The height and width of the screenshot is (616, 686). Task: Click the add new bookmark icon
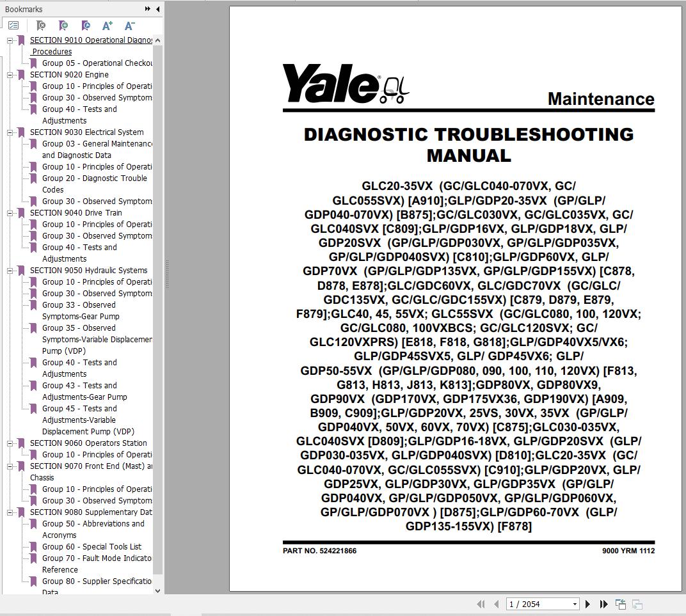[63, 26]
